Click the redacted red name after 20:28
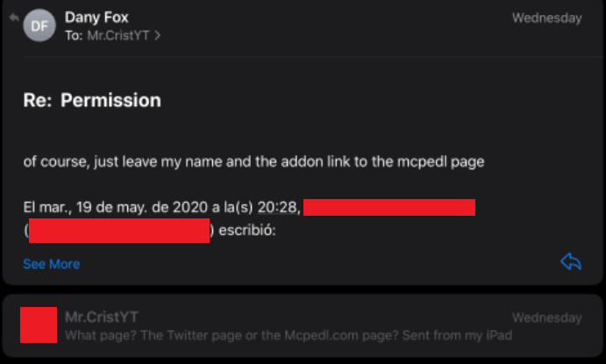 click(x=389, y=208)
